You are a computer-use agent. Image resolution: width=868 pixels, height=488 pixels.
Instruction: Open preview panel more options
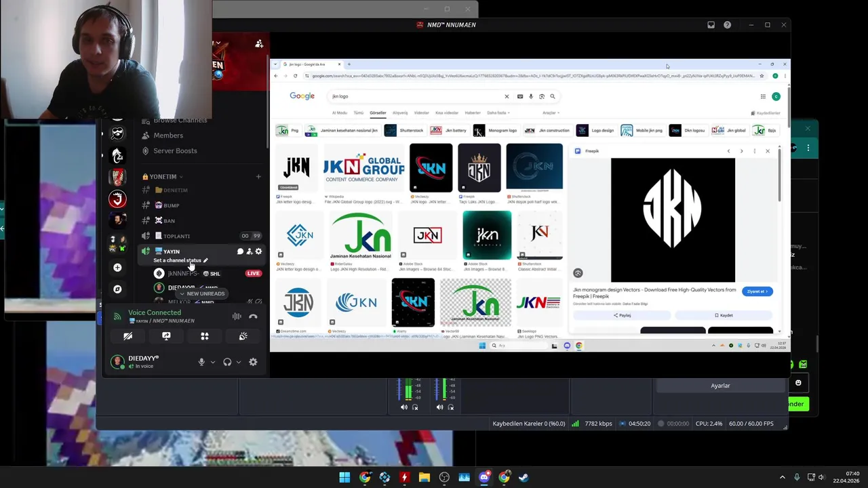[x=754, y=151]
